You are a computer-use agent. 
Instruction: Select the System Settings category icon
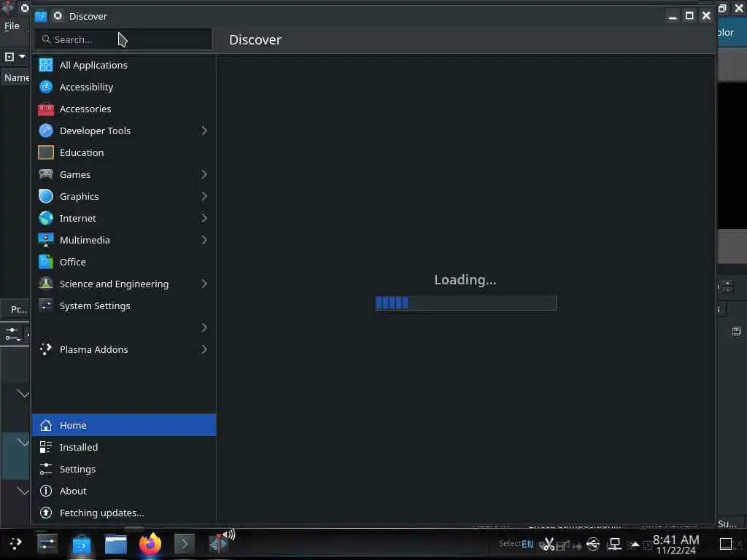pyautogui.click(x=46, y=306)
